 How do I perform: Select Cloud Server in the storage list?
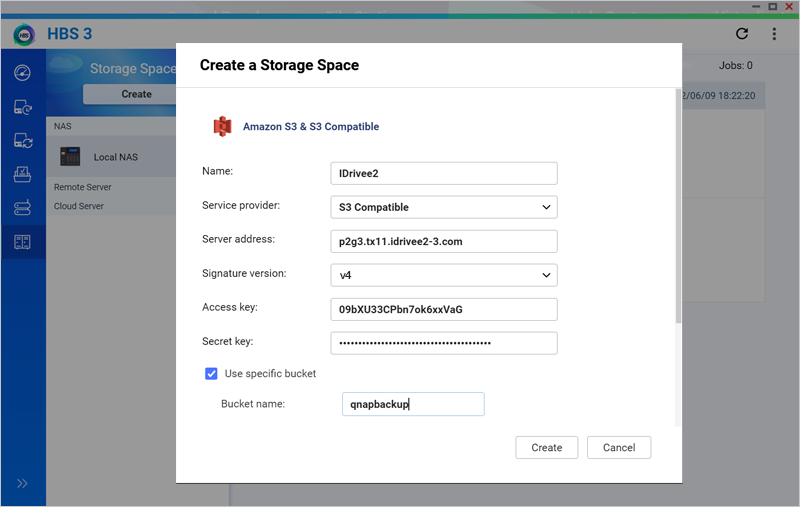[79, 206]
